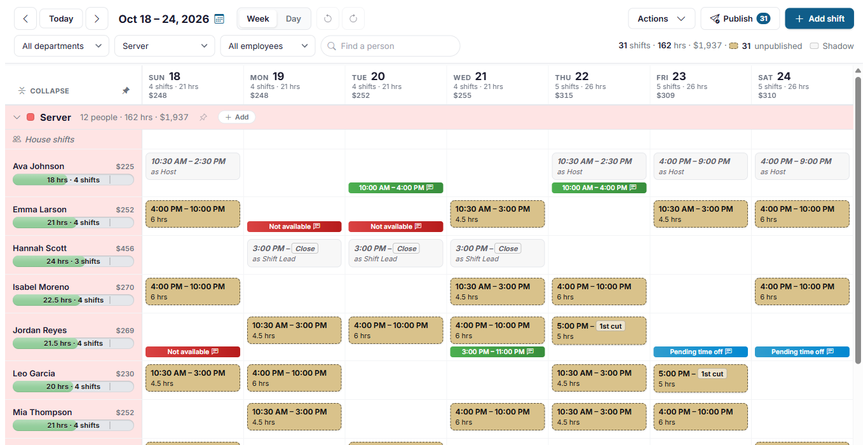Click Ava Johnson's 18 hrs progress bar
Screen dimensions: 868x445
(x=73, y=180)
